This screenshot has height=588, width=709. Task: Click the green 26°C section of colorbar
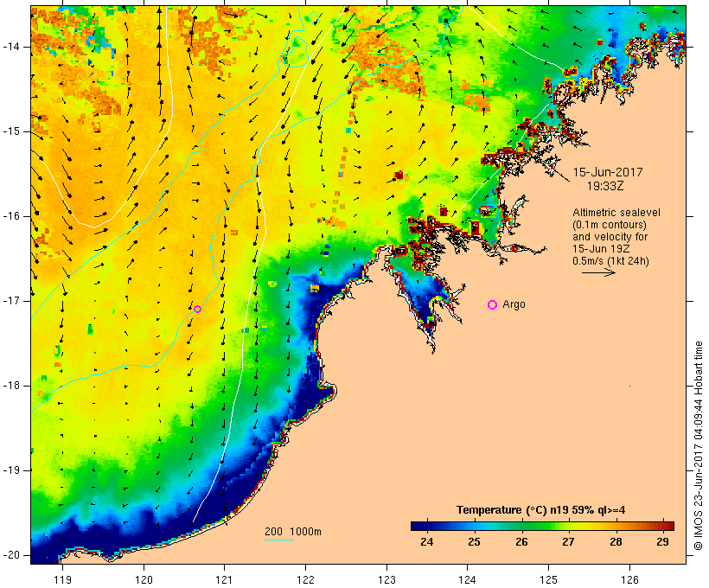tap(521, 526)
